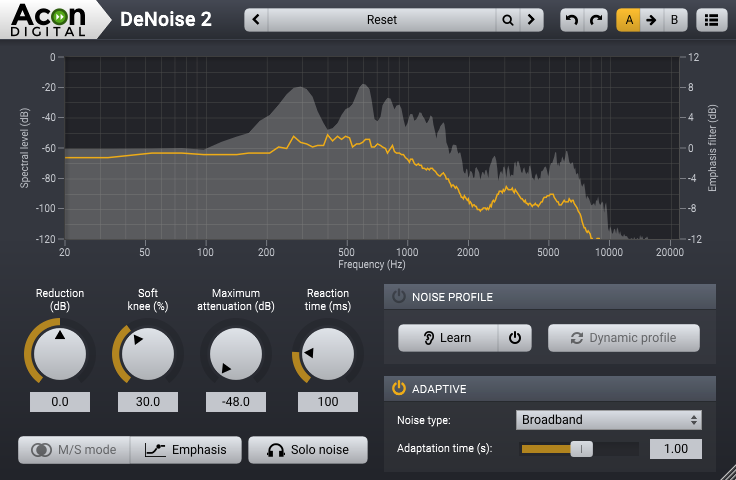Screen dimensions: 736x480
Task: Click the Acon Digital logo
Action: tap(48, 20)
